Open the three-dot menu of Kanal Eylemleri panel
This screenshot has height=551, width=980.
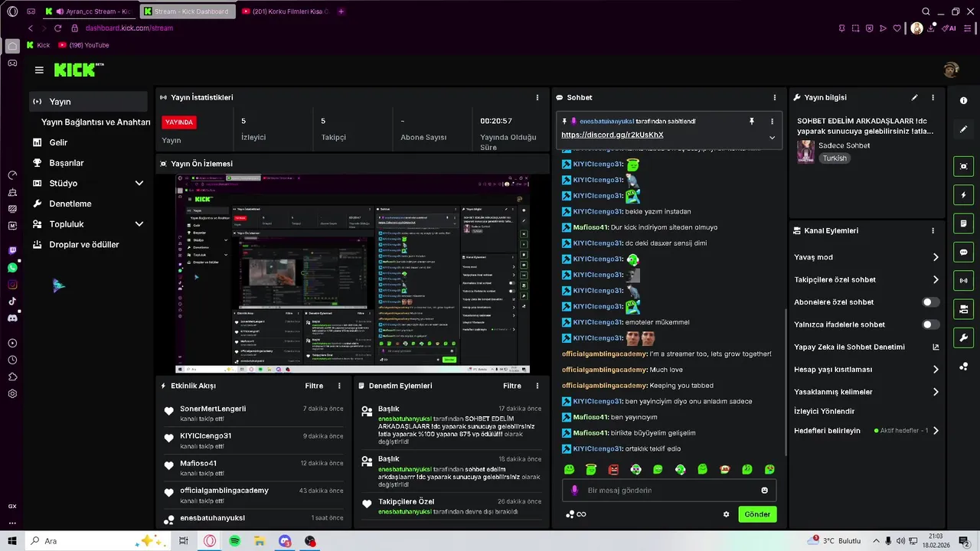tap(933, 230)
